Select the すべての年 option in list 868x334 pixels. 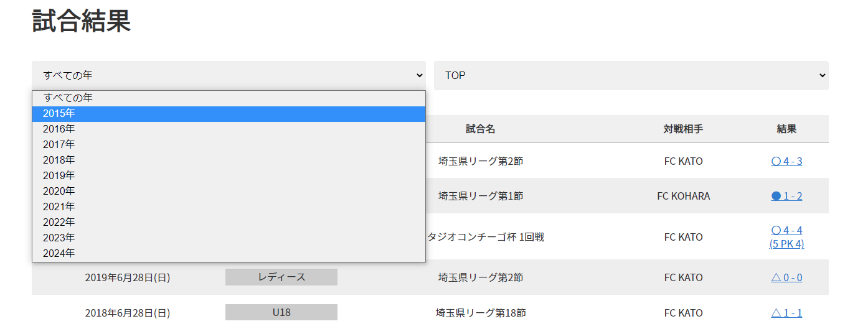click(229, 98)
